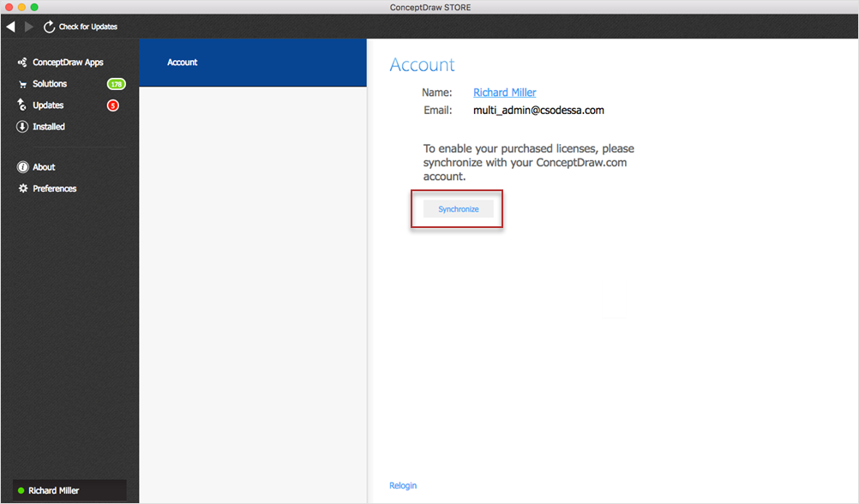The height and width of the screenshot is (504, 859).
Task: Click the Preferences gear icon
Action: (22, 189)
